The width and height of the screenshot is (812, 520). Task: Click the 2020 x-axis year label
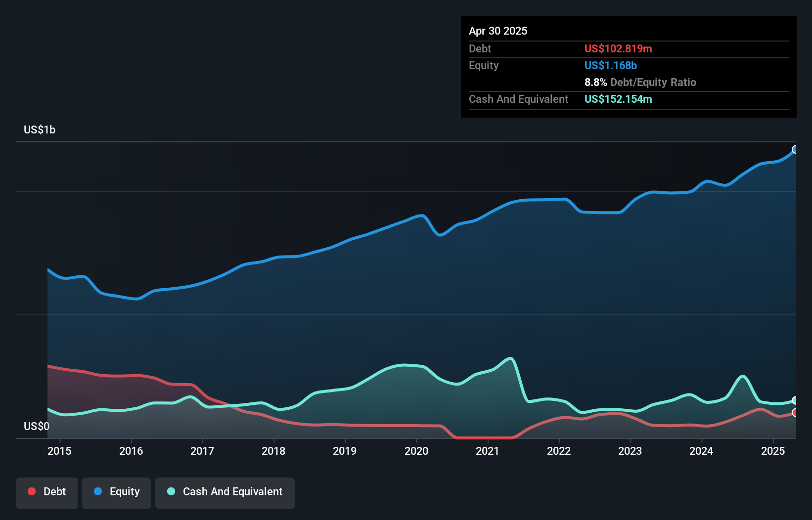[416, 451]
